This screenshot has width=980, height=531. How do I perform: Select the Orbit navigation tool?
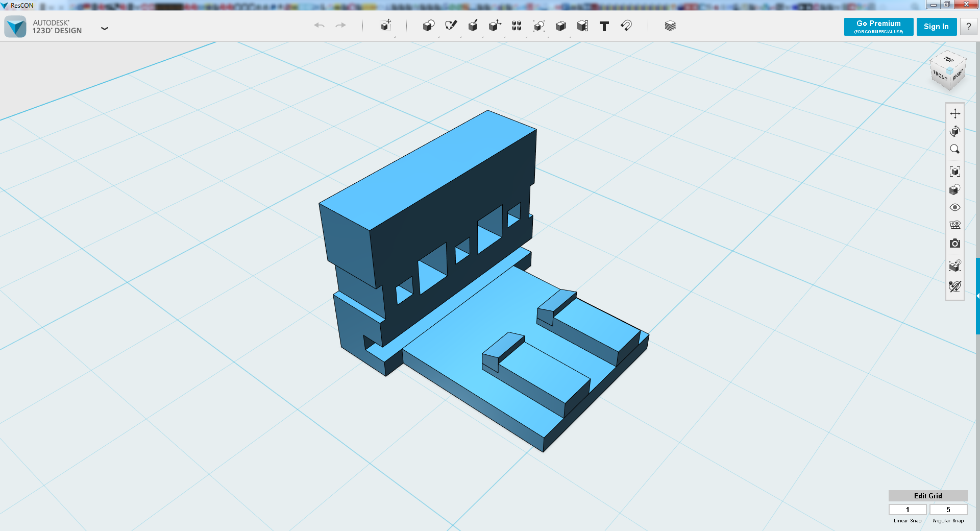(x=955, y=131)
